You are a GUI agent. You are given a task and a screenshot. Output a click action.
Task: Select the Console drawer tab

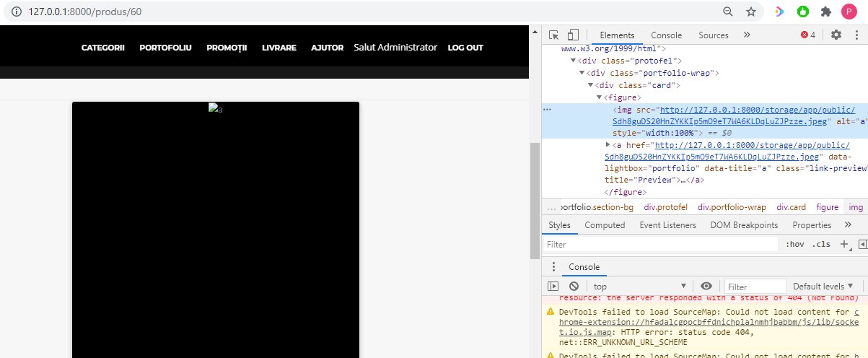click(x=584, y=267)
